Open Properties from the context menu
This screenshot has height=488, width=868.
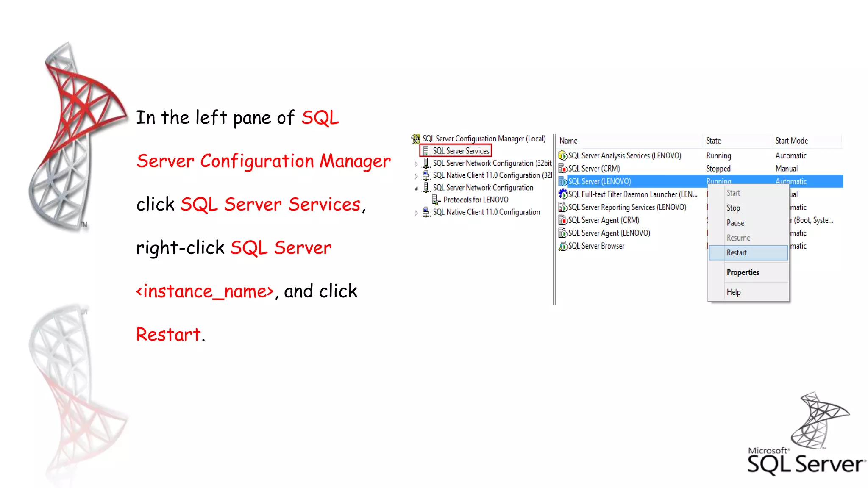[748, 272]
